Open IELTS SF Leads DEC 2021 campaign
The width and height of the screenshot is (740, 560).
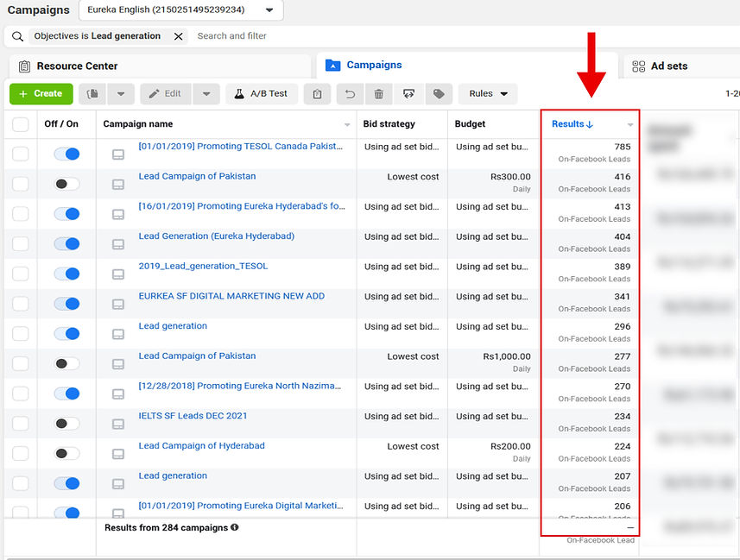click(x=193, y=416)
